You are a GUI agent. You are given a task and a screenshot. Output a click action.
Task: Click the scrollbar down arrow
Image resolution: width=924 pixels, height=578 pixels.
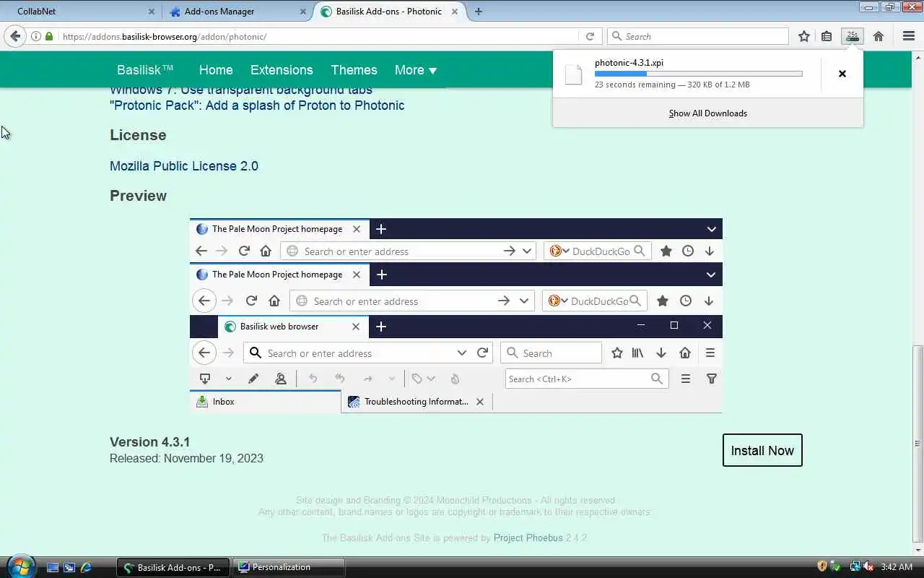pyautogui.click(x=918, y=550)
